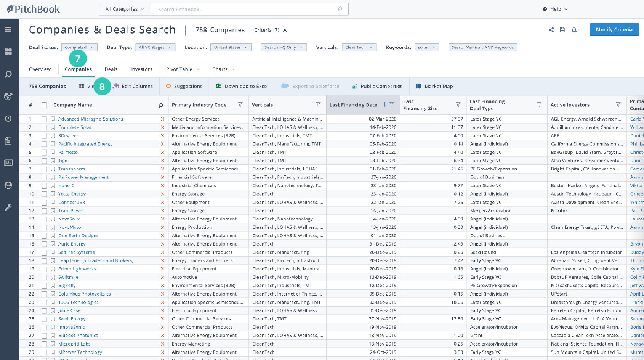Open the Yotta Energy company link
The height and width of the screenshot is (360, 644).
point(72,194)
